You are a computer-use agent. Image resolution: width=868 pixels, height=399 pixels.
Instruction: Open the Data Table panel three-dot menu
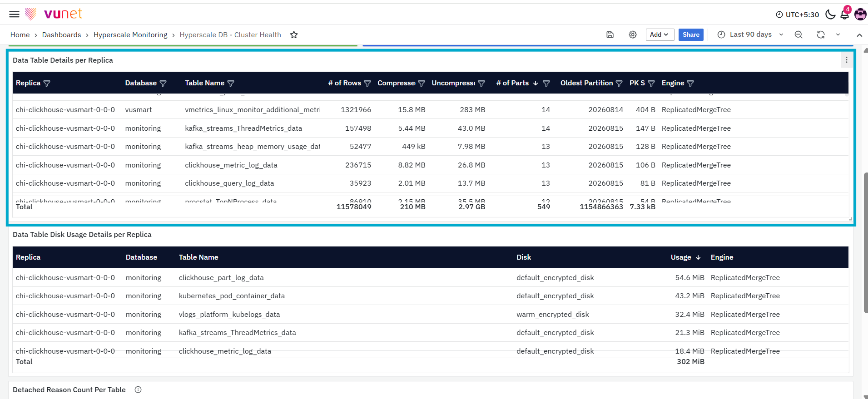click(846, 60)
